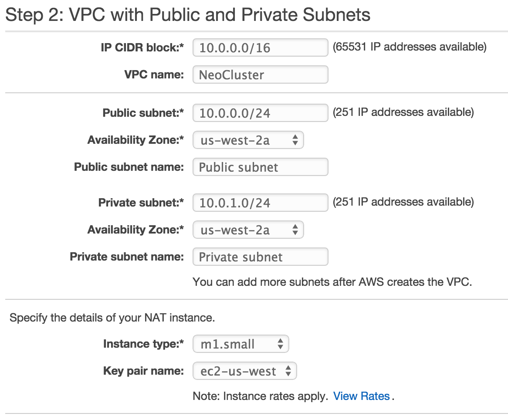The width and height of the screenshot is (508, 420).
Task: Click the "VPC name:" label
Action: (x=154, y=75)
